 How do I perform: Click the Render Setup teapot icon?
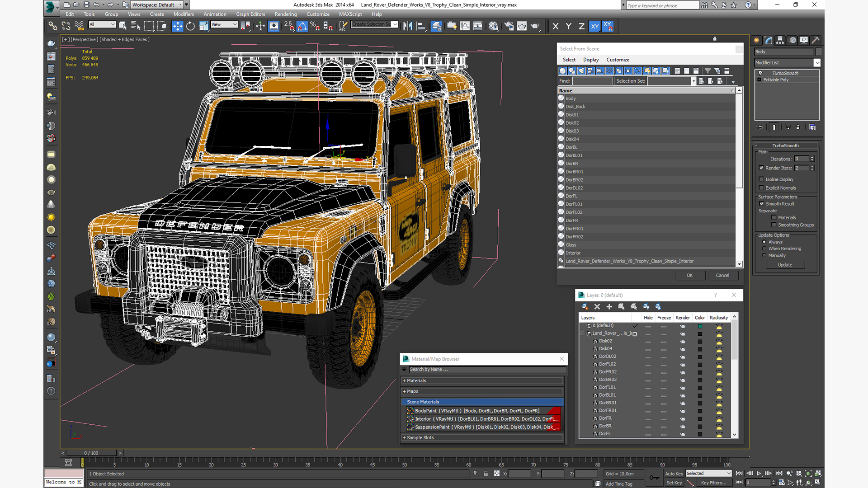click(x=509, y=26)
